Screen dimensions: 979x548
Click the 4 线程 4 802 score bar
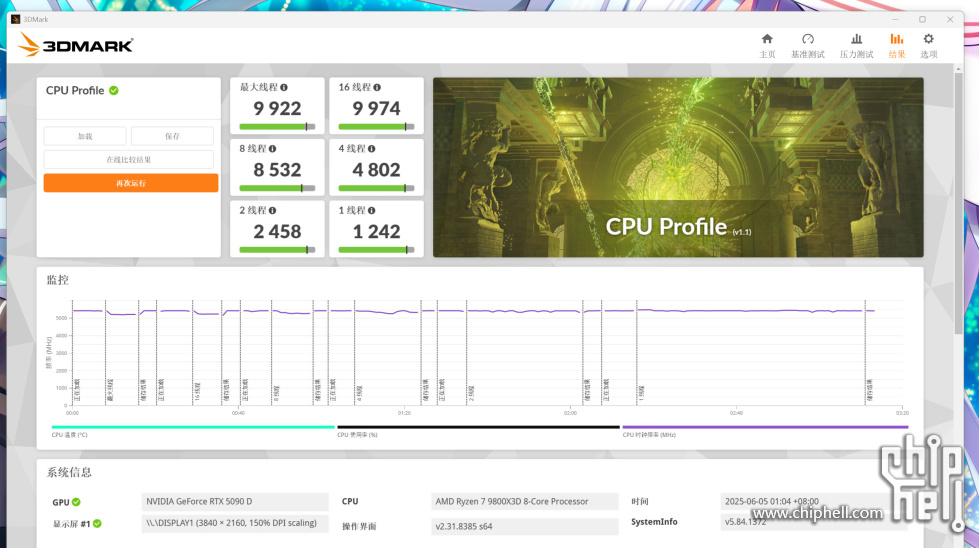pos(376,188)
